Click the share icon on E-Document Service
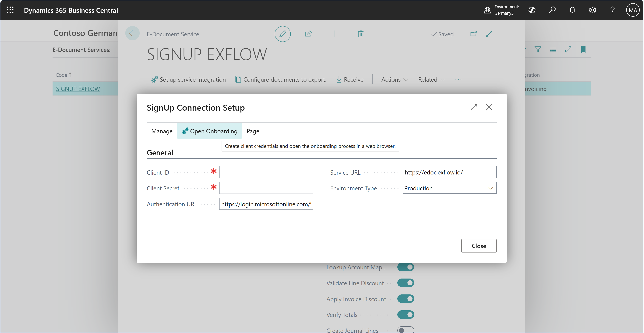Viewport: 644px width, 333px height. pos(309,34)
